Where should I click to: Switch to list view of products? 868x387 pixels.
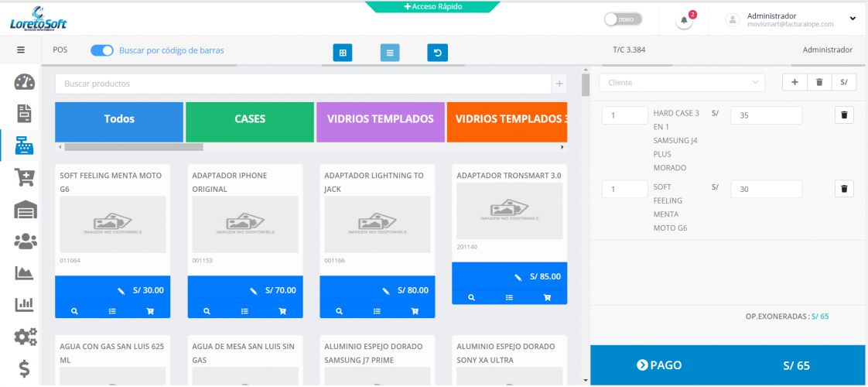[390, 53]
